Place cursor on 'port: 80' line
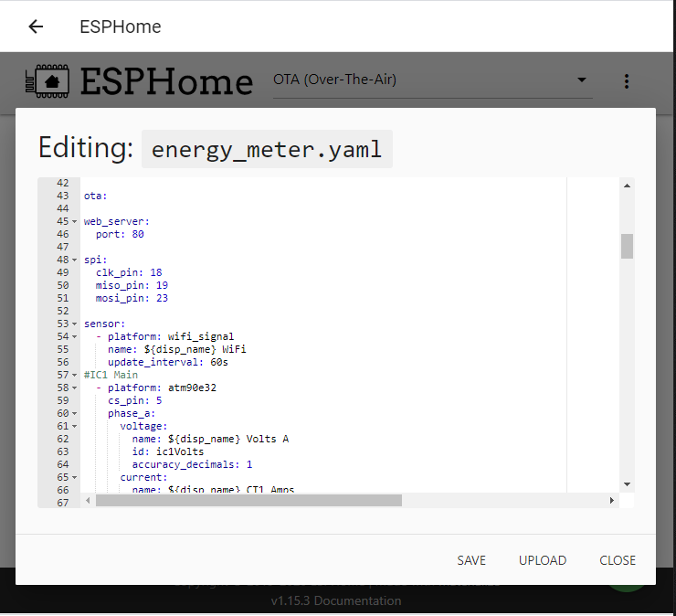Image resolution: width=676 pixels, height=616 pixels. click(x=120, y=234)
